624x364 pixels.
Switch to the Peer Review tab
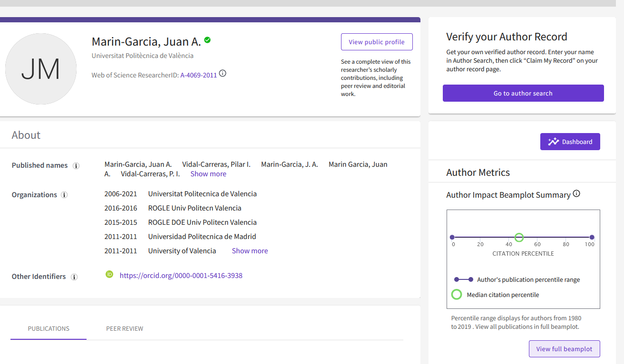click(x=125, y=328)
